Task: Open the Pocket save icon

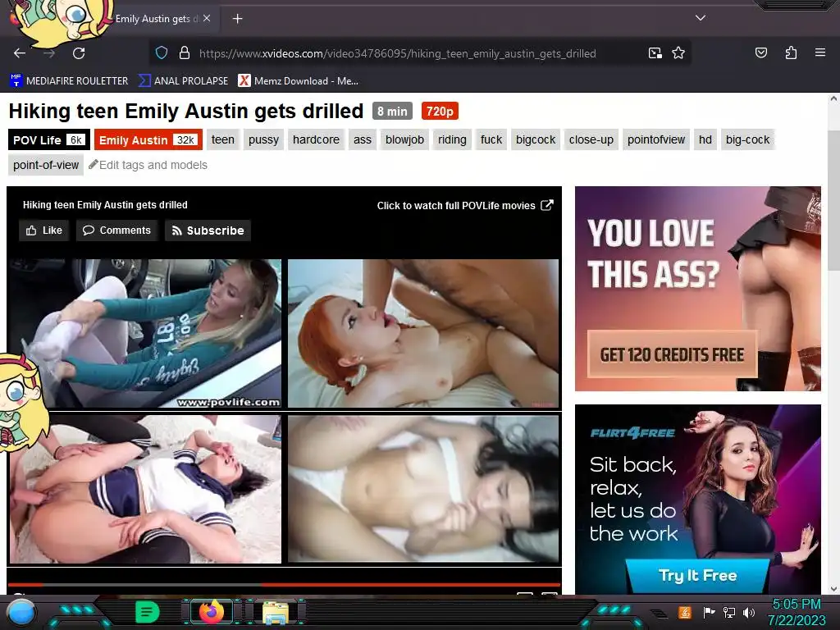Action: pos(760,53)
